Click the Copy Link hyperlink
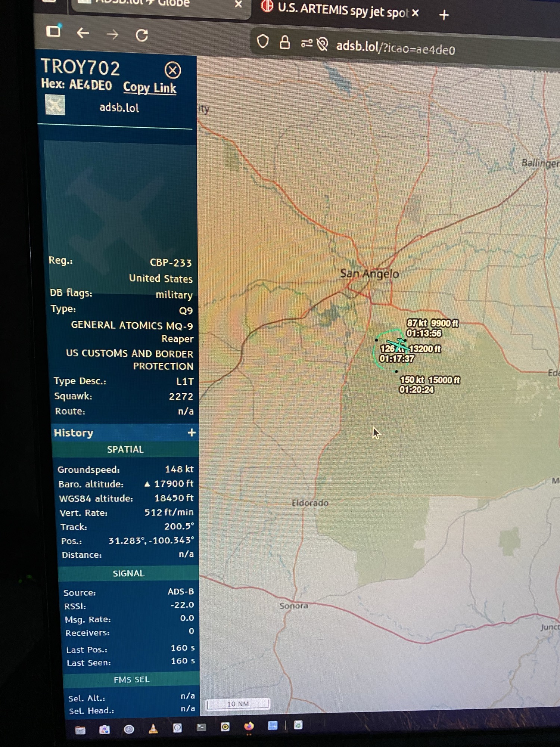The height and width of the screenshot is (747, 560). [x=149, y=87]
